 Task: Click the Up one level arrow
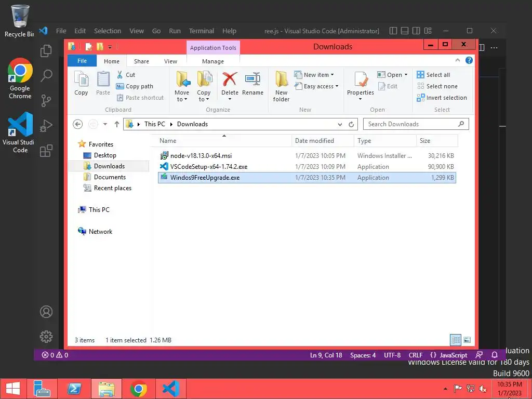coord(117,124)
